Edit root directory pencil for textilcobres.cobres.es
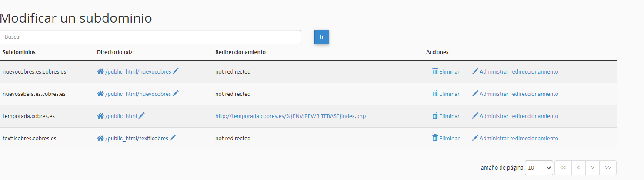This screenshot has width=644, height=180. tap(173, 138)
